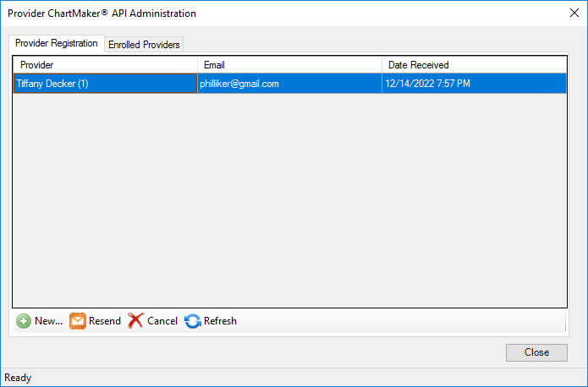Click the blue Refresh arrows icon
This screenshot has height=387, width=588.
click(193, 321)
